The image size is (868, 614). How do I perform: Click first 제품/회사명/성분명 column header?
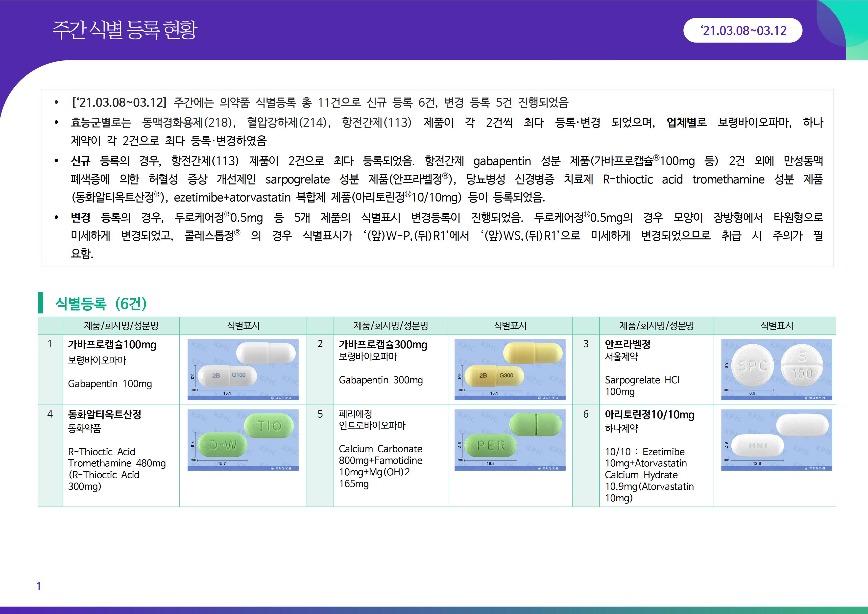[121, 326]
